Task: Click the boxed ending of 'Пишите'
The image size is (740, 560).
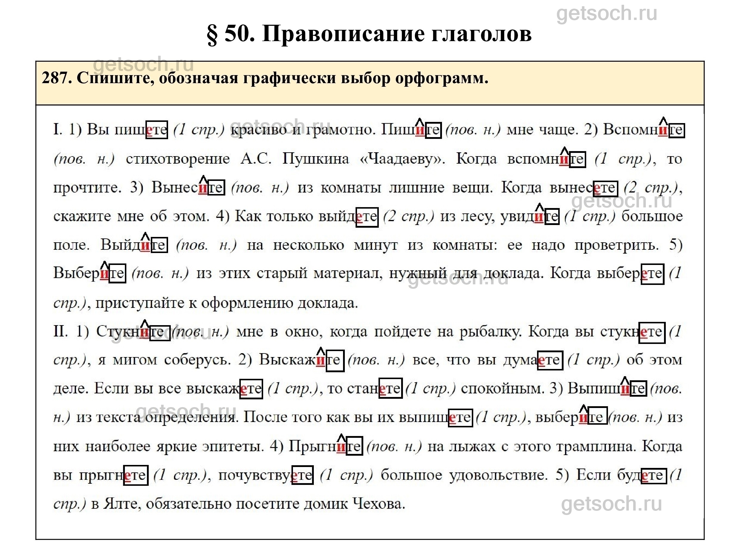Action: [x=433, y=130]
